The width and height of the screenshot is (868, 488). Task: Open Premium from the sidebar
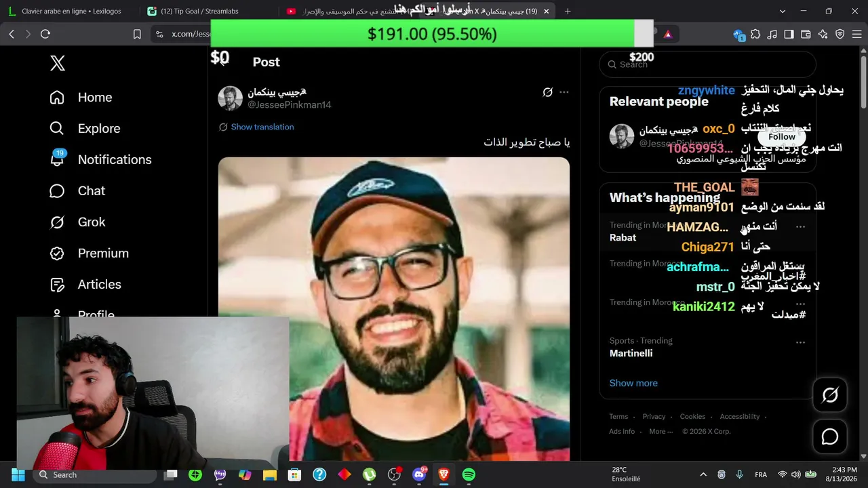[x=89, y=253]
